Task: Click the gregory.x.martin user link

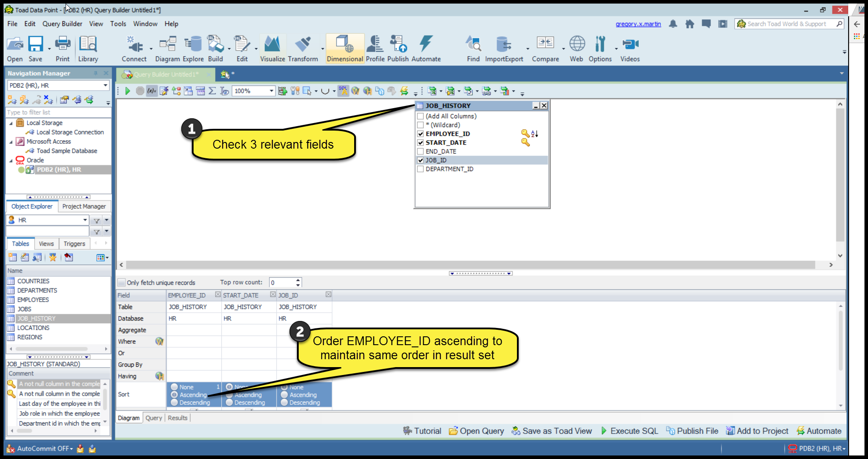Action: tap(638, 24)
